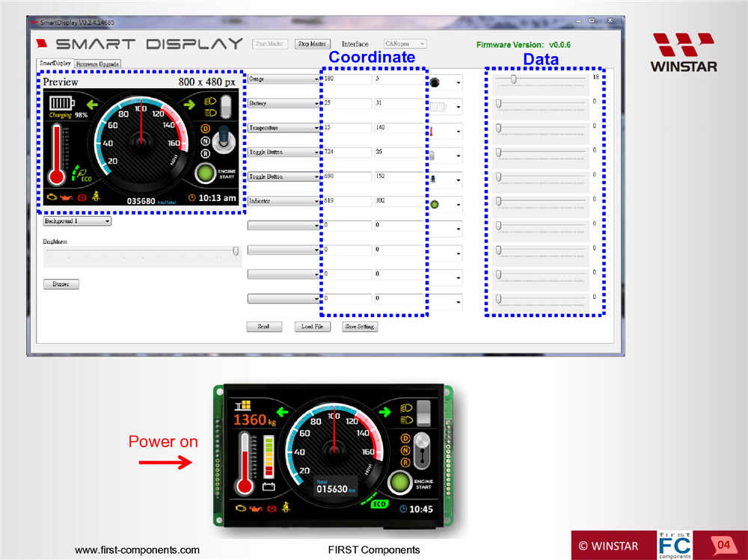Click the Start Master button
Image resolution: width=748 pixels, height=560 pixels.
[269, 44]
